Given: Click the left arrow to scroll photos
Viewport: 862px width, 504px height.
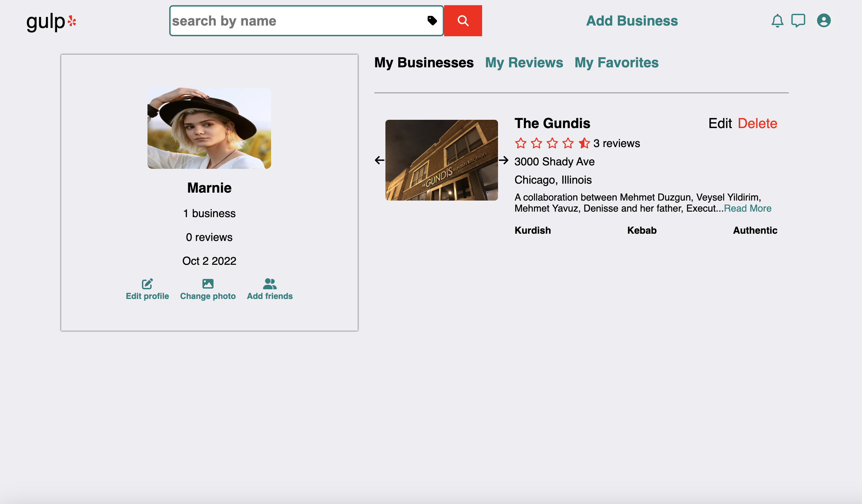Looking at the screenshot, I should [379, 160].
